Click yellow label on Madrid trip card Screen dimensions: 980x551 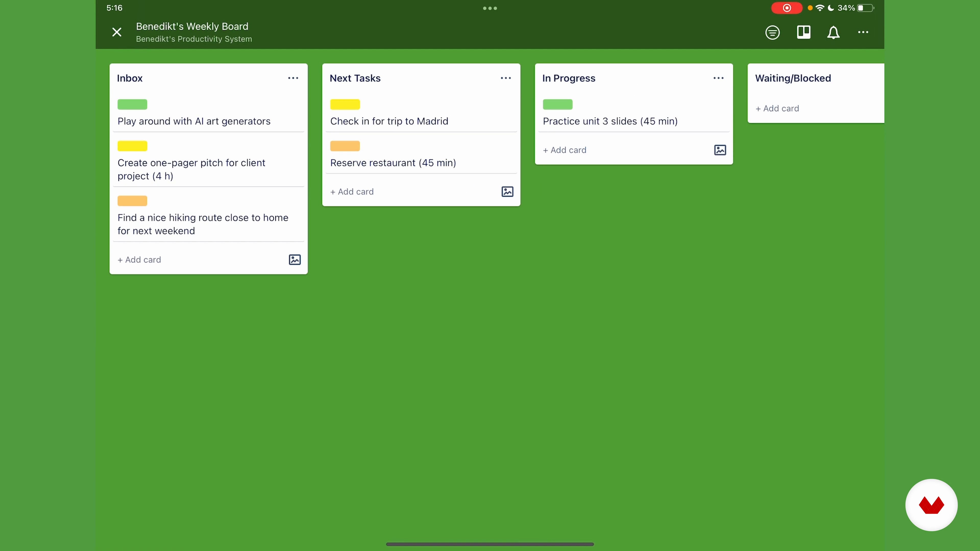tap(345, 104)
